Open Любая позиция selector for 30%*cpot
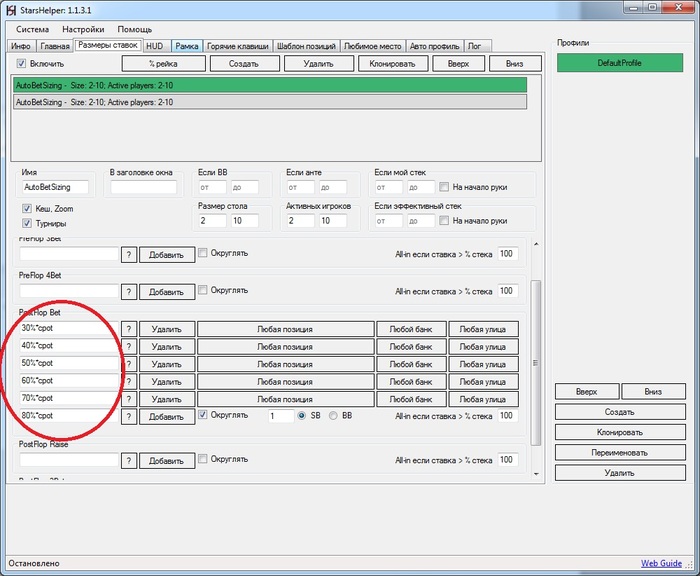Screen dimensions: 700x576 [285, 328]
